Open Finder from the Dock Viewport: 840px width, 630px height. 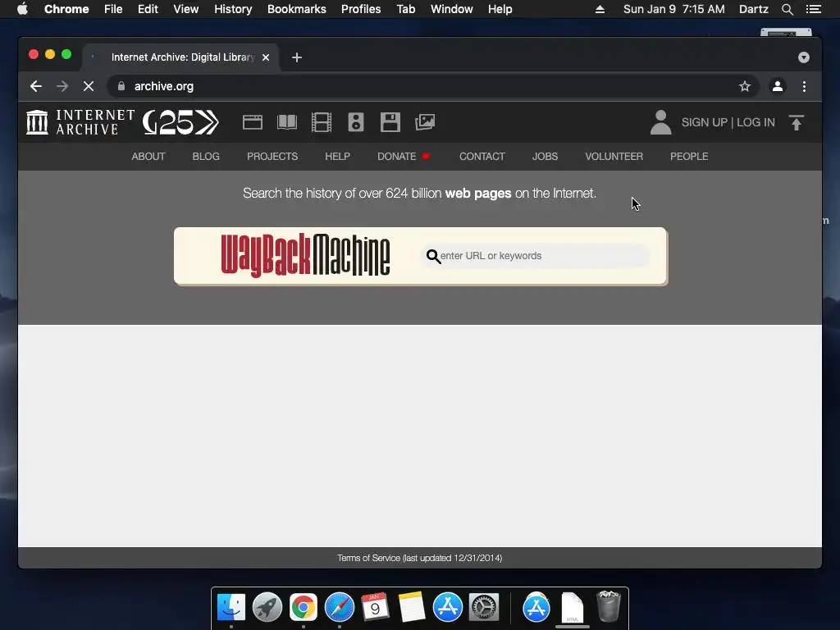pyautogui.click(x=231, y=607)
